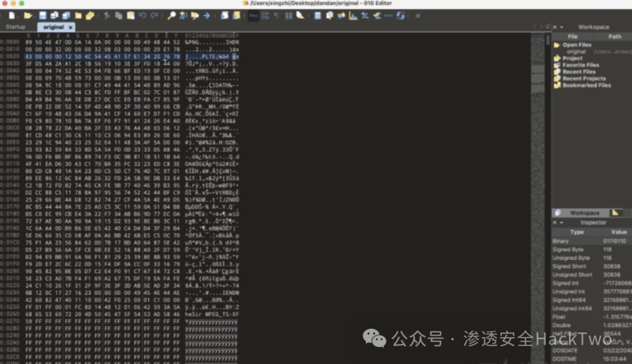Image resolution: width=632 pixels, height=364 pixels.
Task: Copy the selection with the Copy icon
Action: [x=119, y=16]
